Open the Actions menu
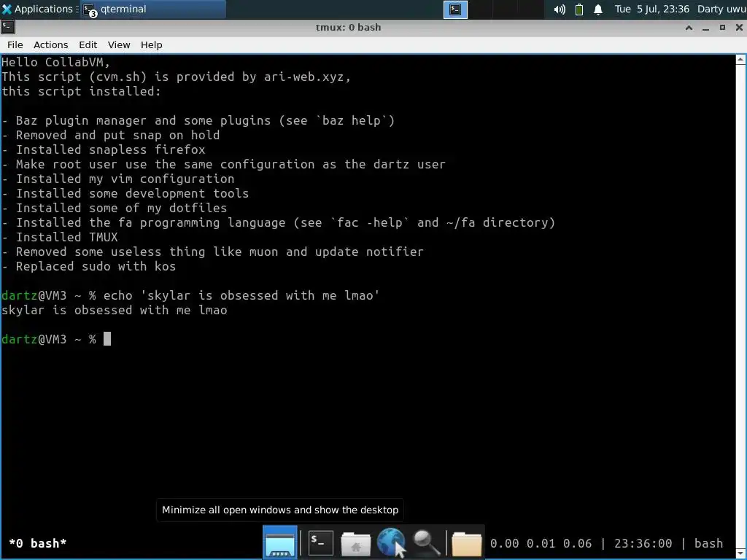 coord(50,44)
